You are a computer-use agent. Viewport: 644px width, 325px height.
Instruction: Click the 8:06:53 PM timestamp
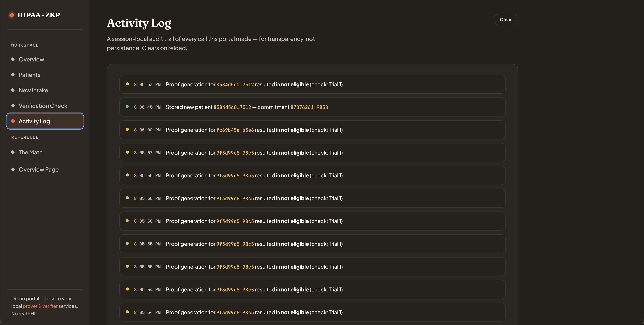pyautogui.click(x=147, y=85)
